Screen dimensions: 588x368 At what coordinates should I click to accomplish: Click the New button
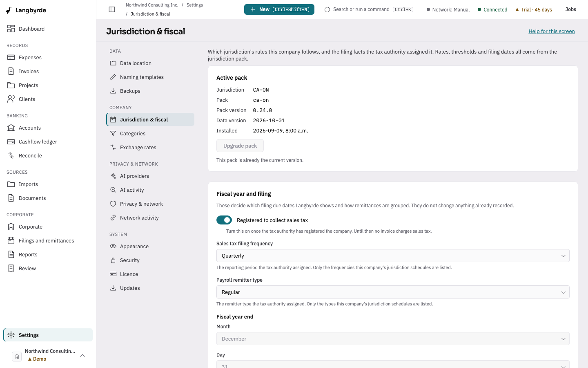(x=279, y=9)
